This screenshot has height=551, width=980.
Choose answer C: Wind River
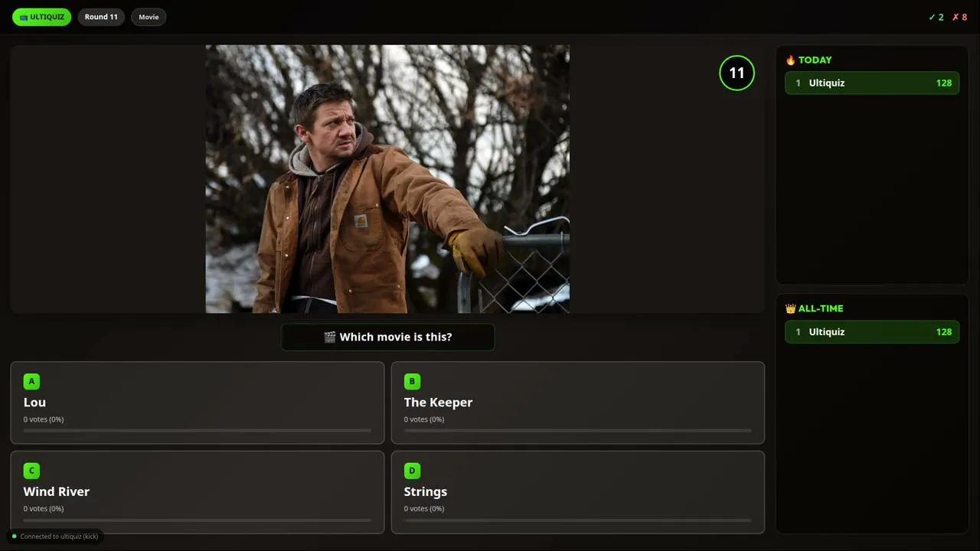coord(198,492)
